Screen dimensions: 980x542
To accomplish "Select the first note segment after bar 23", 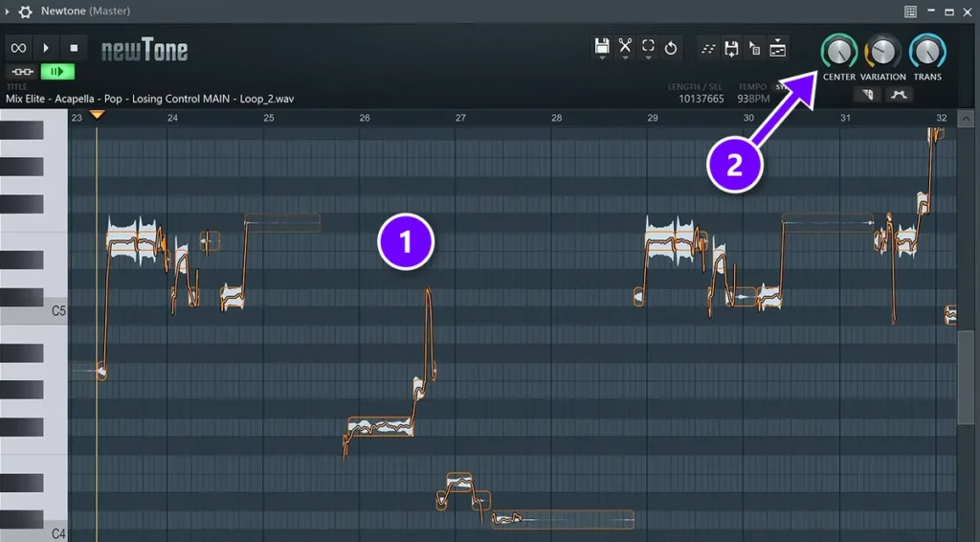I will [x=122, y=241].
